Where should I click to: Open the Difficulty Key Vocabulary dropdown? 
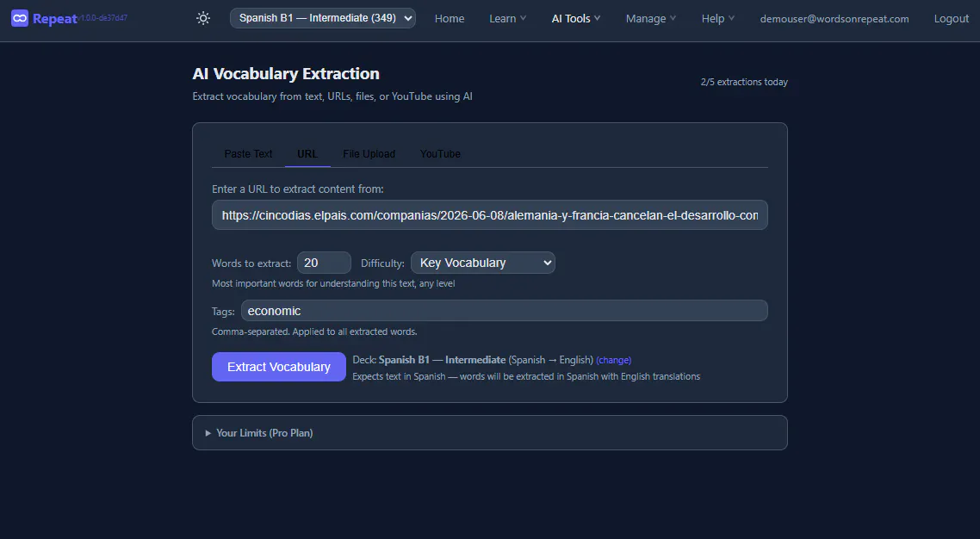pos(482,263)
